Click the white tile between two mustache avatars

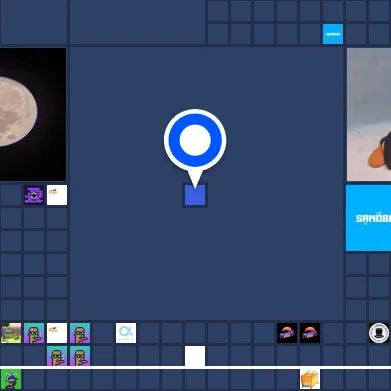pos(57,333)
